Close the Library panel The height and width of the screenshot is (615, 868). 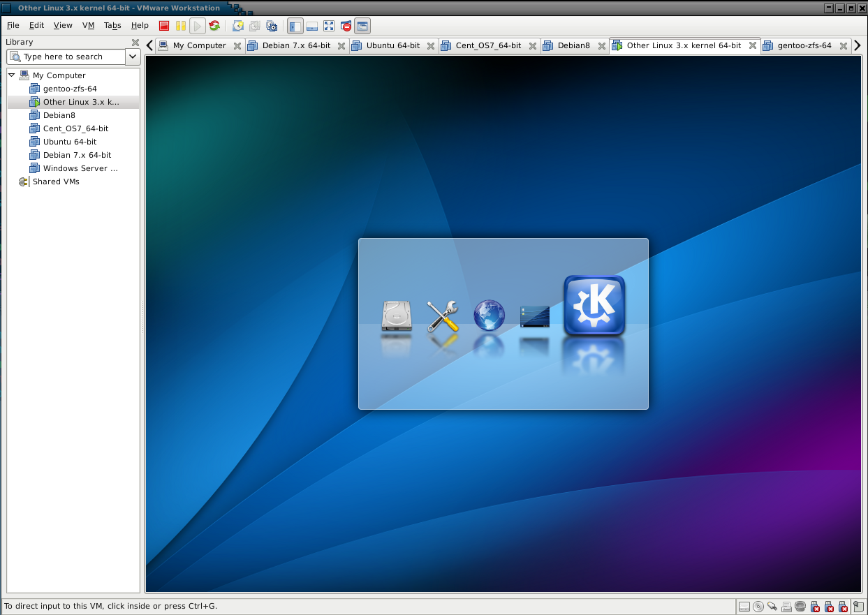(x=135, y=43)
